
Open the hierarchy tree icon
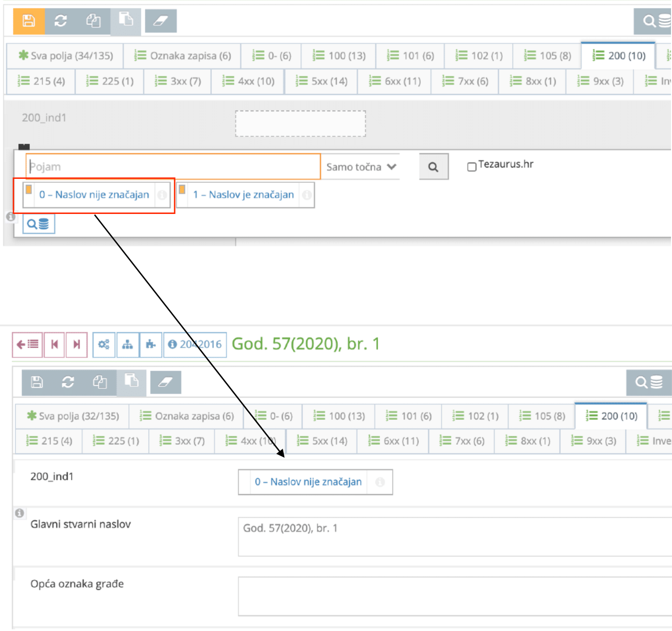point(128,344)
